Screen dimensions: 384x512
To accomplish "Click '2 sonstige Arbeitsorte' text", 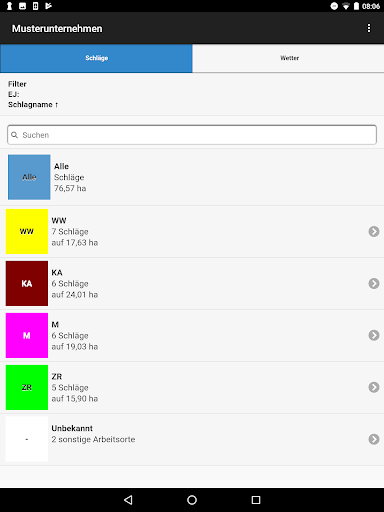I will [93, 439].
